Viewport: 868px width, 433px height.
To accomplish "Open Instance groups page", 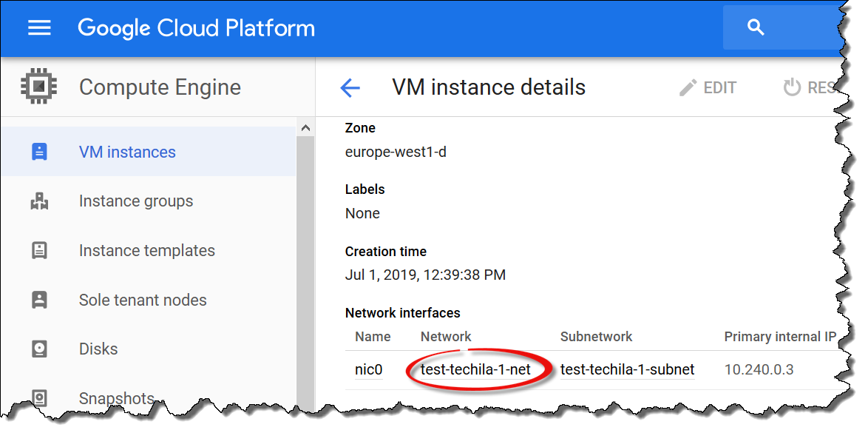I will tap(136, 201).
